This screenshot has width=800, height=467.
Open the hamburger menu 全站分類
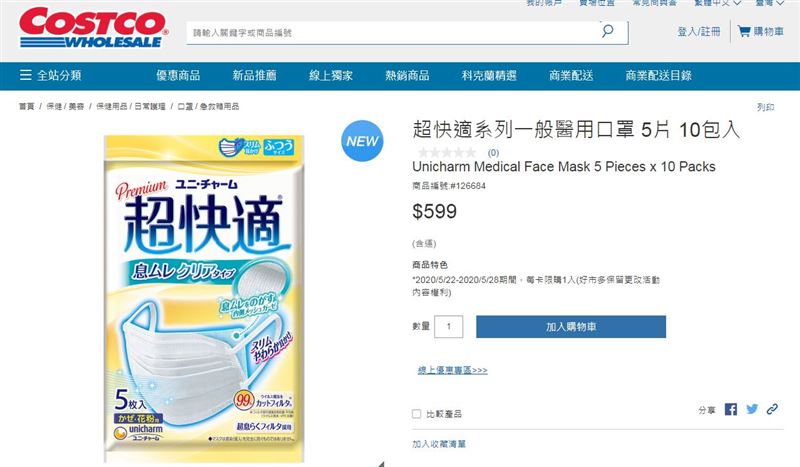(51, 76)
